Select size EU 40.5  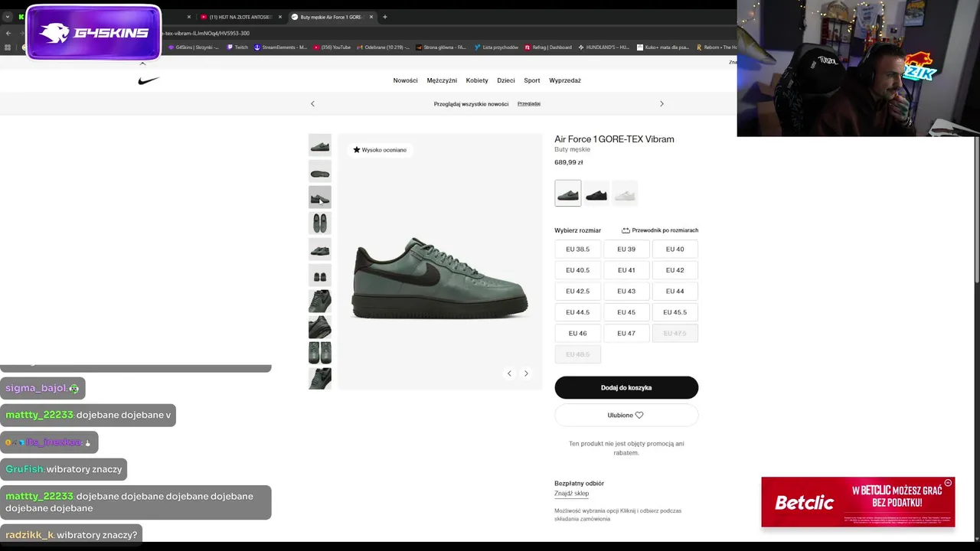(x=577, y=270)
